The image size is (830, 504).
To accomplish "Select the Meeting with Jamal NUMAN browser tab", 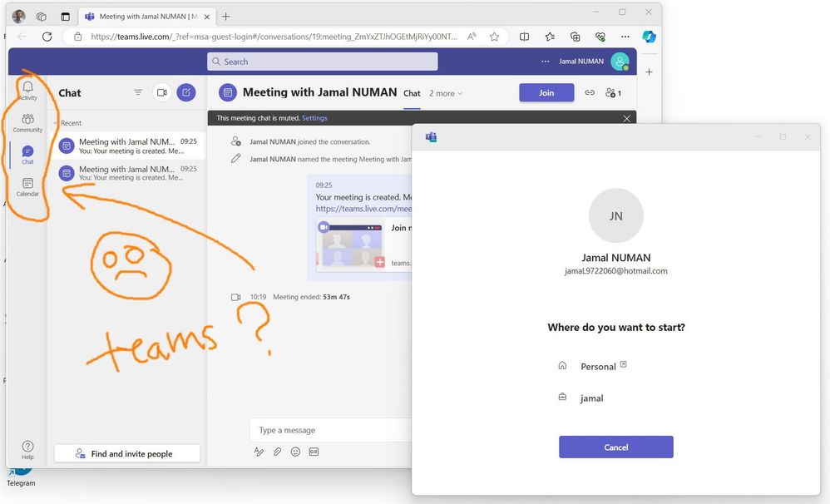I will [147, 17].
